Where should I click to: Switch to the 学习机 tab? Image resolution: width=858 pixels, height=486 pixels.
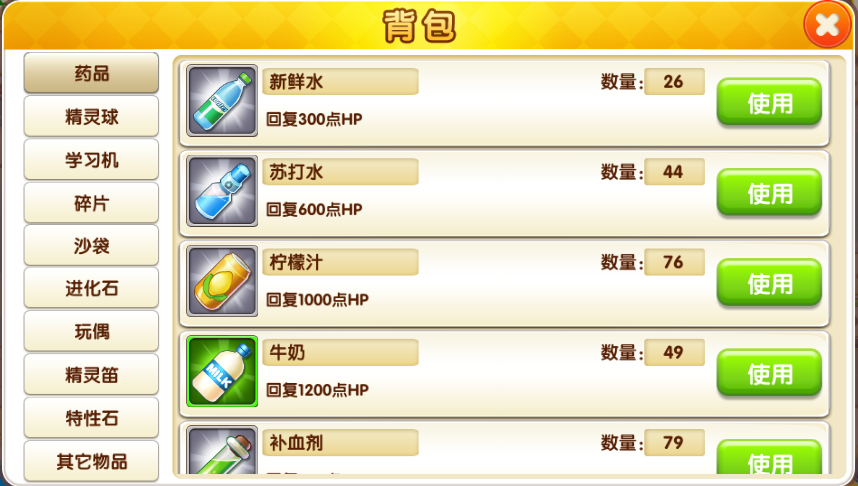point(91,160)
